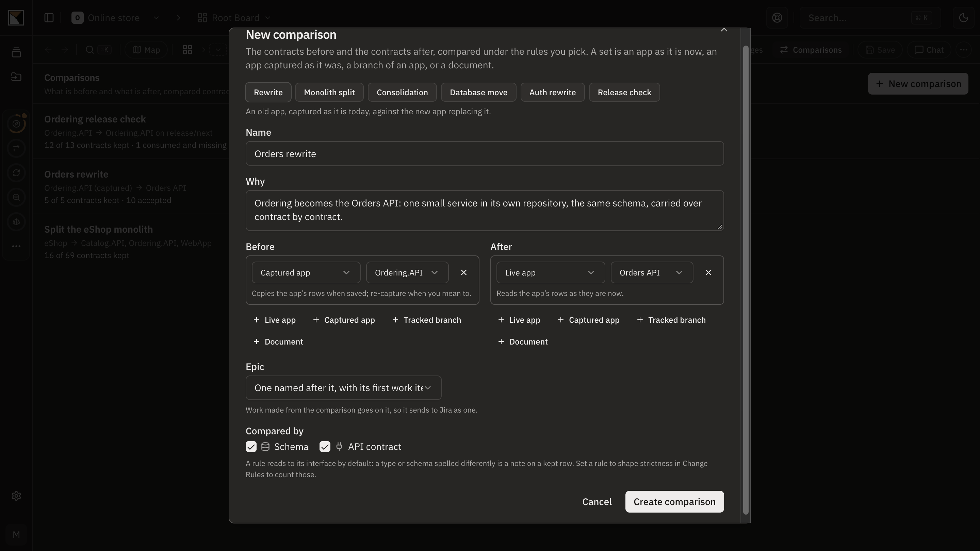Add a Tracked branch to Before
Screen dimensions: 980x551
pyautogui.click(x=426, y=320)
